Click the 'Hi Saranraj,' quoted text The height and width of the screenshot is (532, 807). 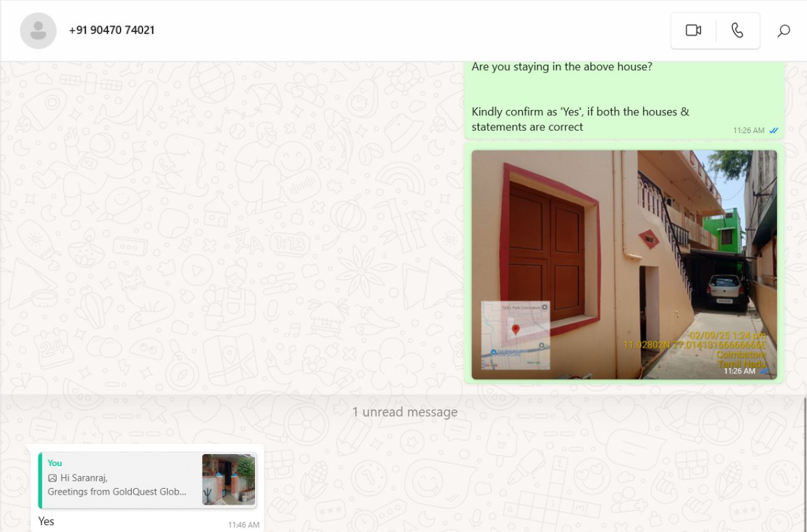[84, 478]
